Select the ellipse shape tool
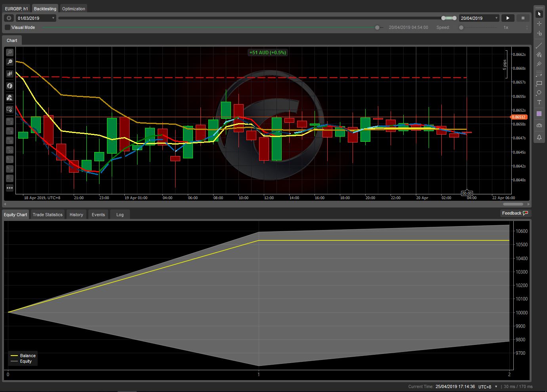The image size is (547, 392). [x=539, y=93]
